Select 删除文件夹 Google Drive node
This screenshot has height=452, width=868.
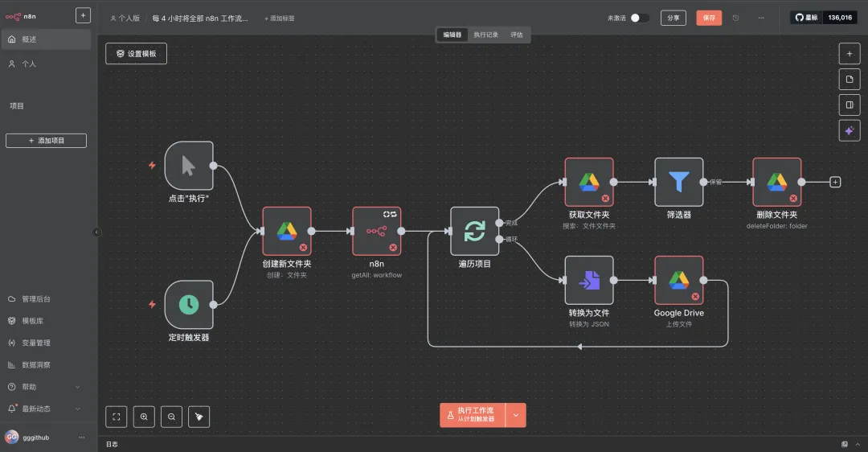(x=776, y=182)
